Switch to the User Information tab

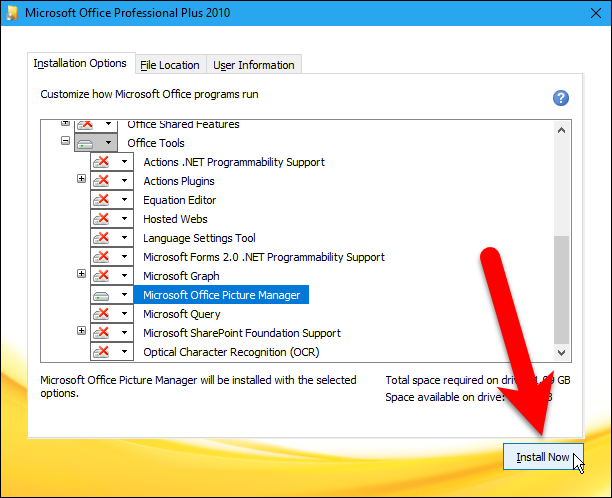pyautogui.click(x=254, y=65)
